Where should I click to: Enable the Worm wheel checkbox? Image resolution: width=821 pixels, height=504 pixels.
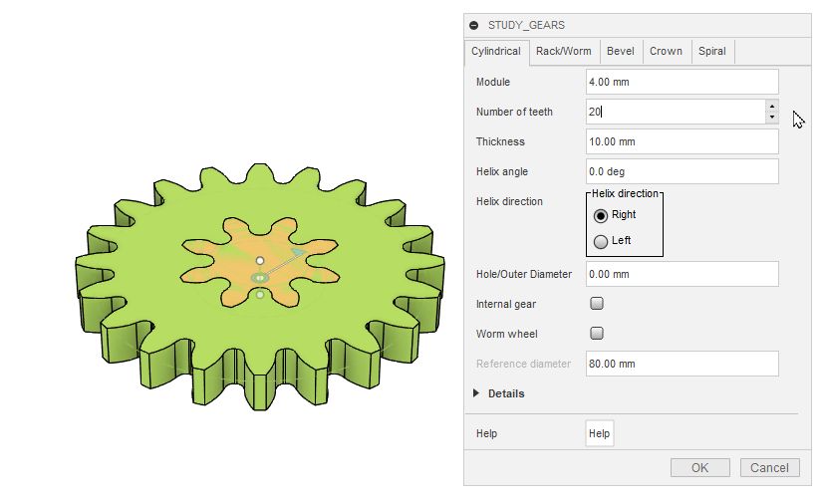(x=597, y=334)
